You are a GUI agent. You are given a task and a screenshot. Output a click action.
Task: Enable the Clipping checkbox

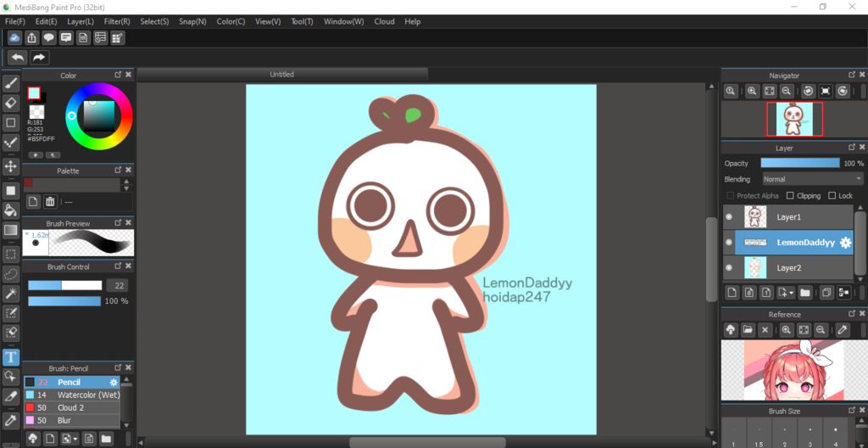791,196
